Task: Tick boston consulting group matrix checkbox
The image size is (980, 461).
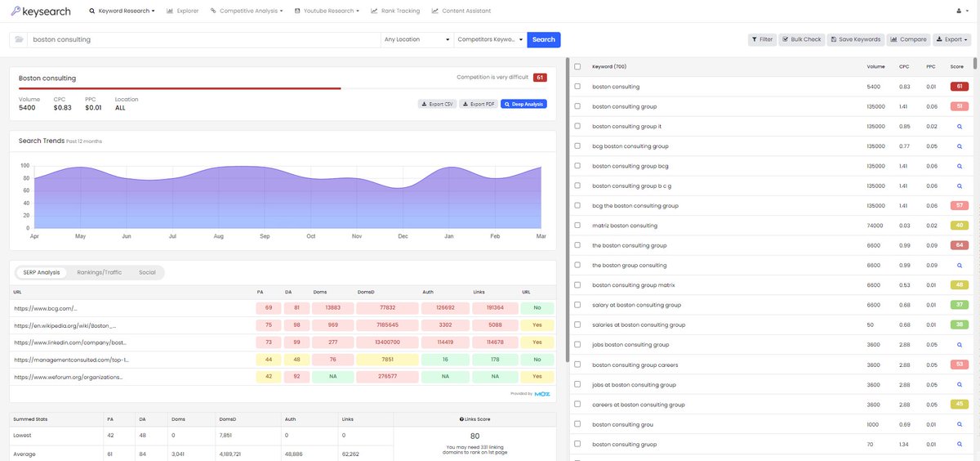Action: pyautogui.click(x=577, y=285)
